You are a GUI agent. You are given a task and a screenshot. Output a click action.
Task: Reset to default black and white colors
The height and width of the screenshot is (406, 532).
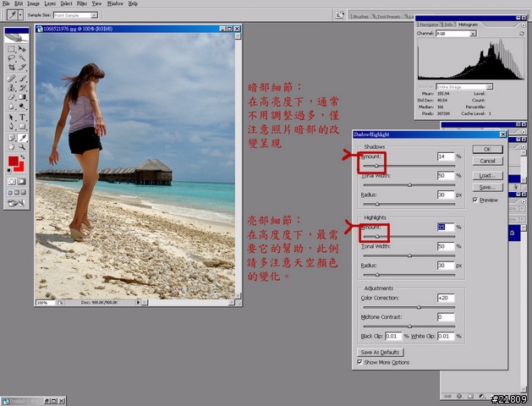(9, 170)
